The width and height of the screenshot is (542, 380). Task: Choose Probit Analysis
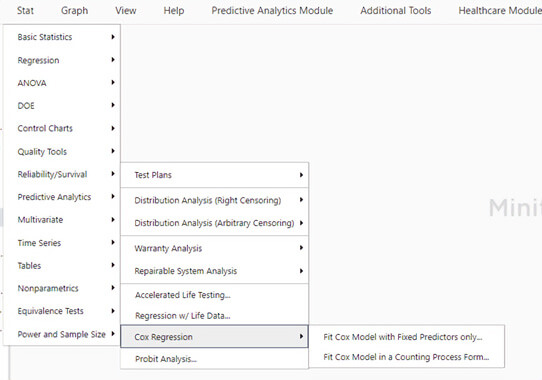(214, 359)
